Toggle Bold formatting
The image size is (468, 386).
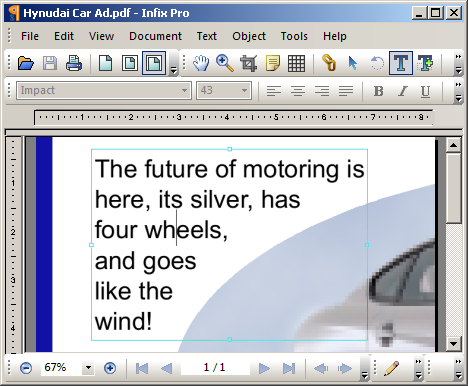coord(379,91)
